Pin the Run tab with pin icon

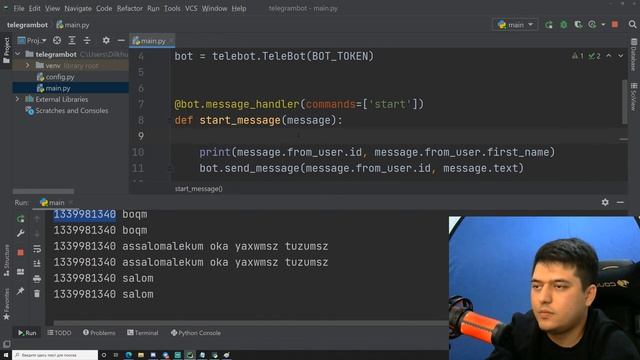click(20, 291)
